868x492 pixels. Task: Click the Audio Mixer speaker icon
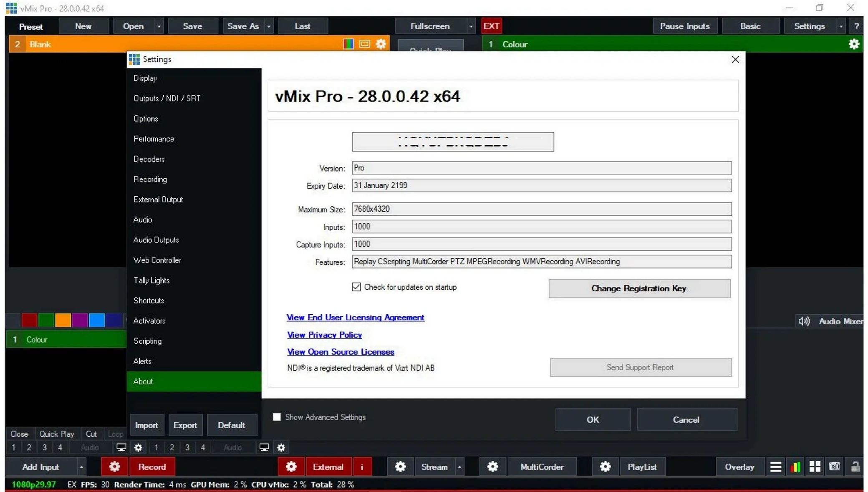(804, 321)
